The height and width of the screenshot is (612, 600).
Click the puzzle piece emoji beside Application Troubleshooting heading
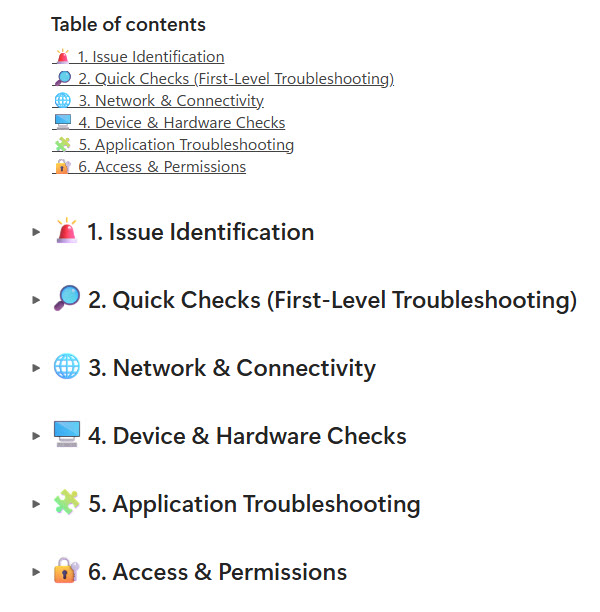(67, 504)
